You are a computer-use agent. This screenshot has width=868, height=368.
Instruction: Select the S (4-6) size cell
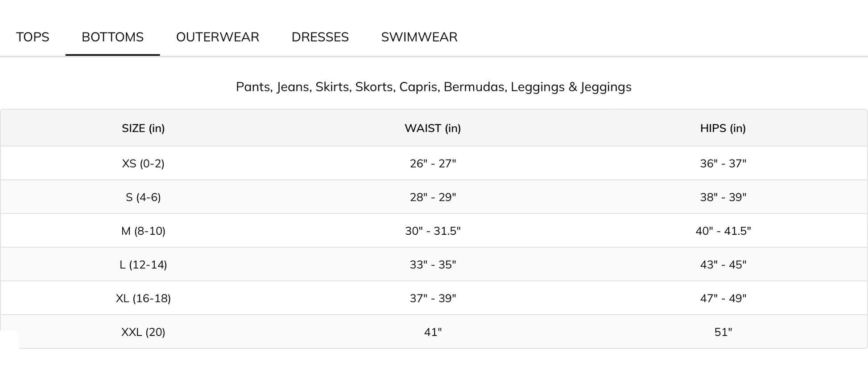coord(143,197)
